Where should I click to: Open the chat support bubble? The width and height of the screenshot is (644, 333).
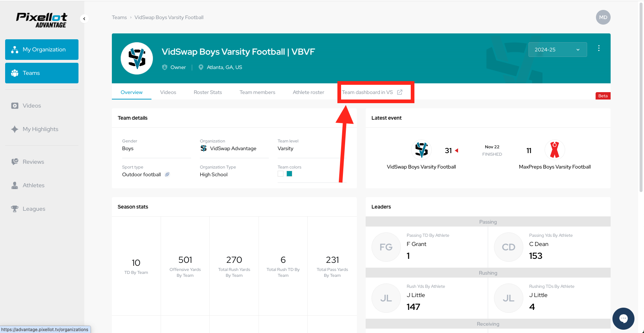[623, 318]
